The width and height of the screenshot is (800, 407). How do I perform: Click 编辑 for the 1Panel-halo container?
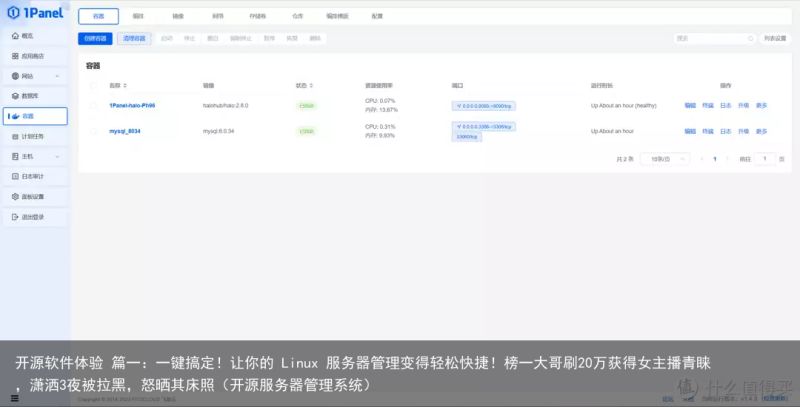[x=690, y=106]
